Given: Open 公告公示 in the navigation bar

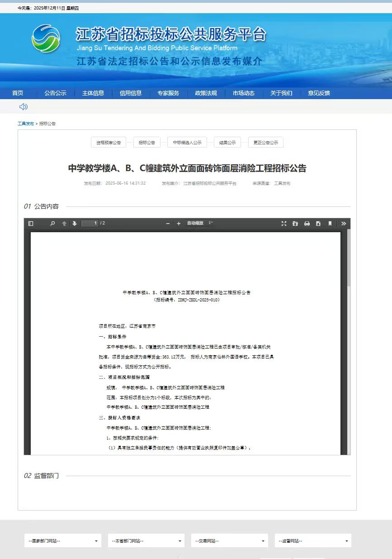Looking at the screenshot, I should 55,93.
